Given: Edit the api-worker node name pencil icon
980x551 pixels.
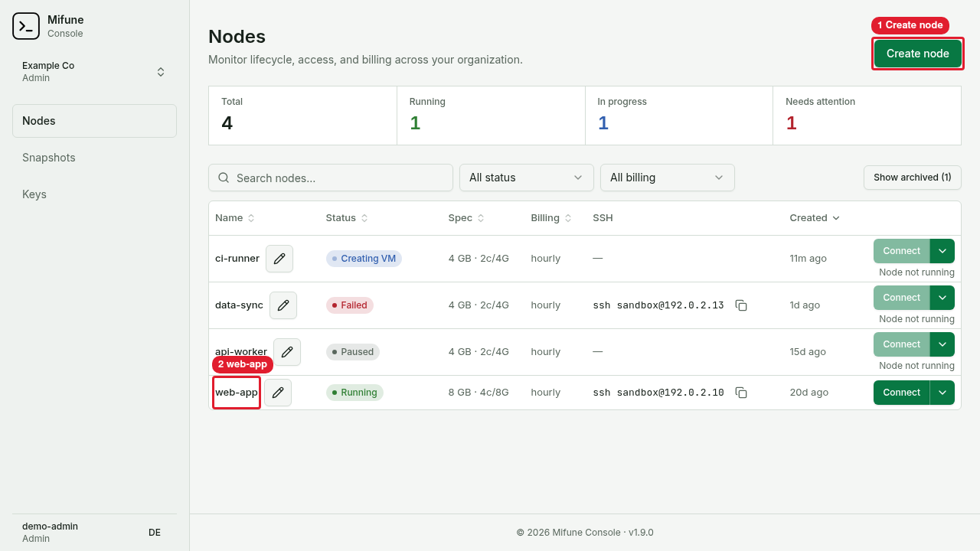Looking at the screenshot, I should coord(287,352).
